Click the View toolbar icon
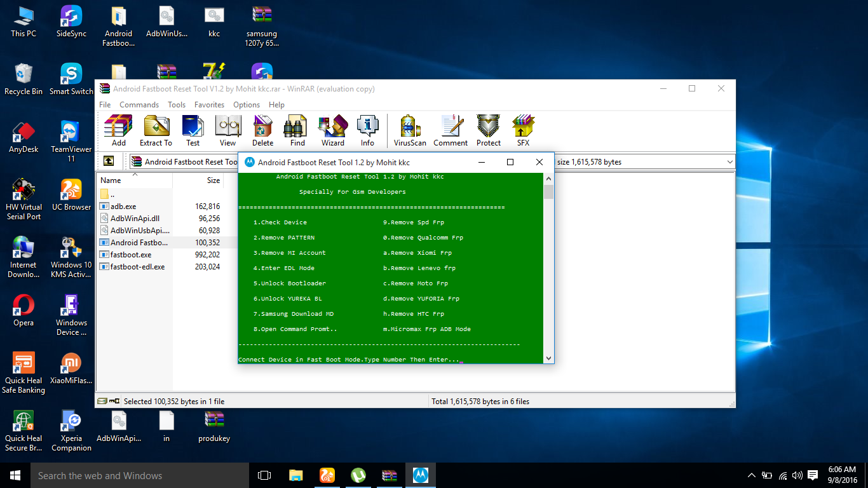This screenshot has width=868, height=488. click(x=227, y=131)
